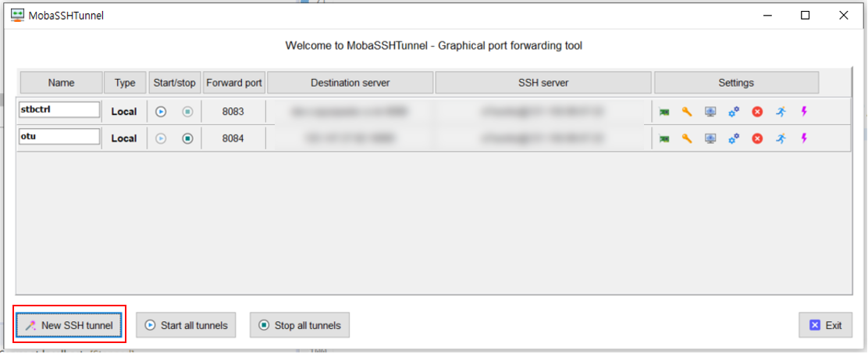Stop the stbctrl tunnel
This screenshot has width=868, height=354.
[187, 112]
